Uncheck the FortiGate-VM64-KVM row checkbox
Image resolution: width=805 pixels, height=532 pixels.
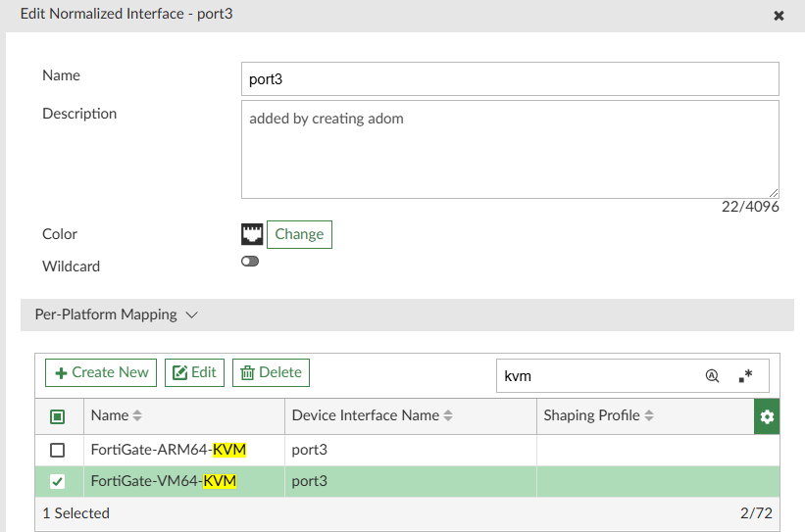(x=58, y=481)
